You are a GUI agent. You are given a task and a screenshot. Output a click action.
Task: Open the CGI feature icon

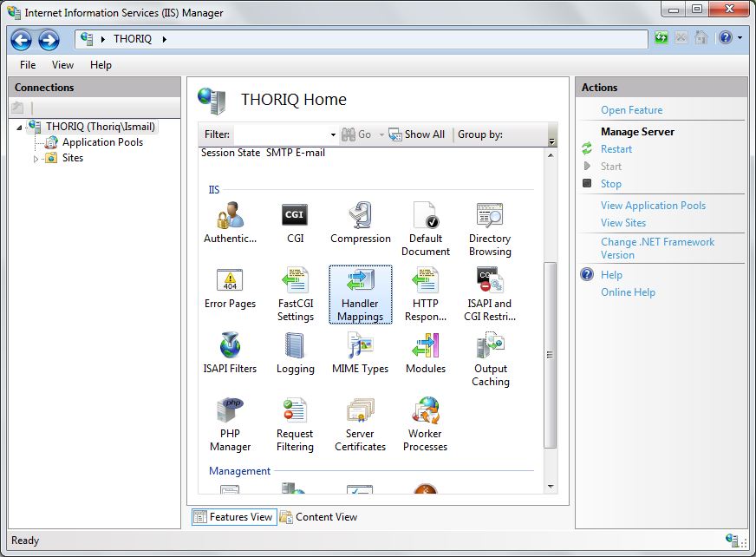pos(295,217)
